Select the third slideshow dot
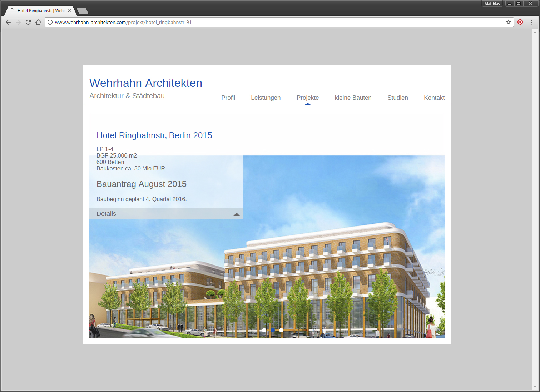The height and width of the screenshot is (392, 540). (281, 330)
